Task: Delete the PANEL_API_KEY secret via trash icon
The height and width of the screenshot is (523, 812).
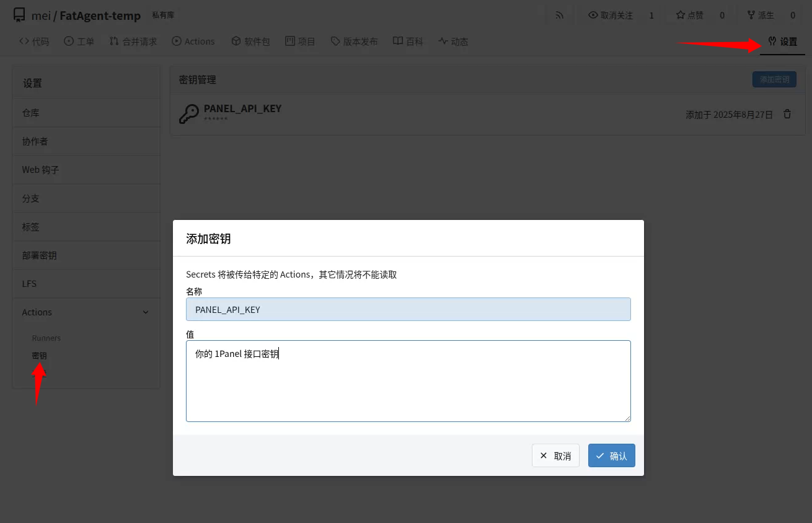Action: [787, 114]
